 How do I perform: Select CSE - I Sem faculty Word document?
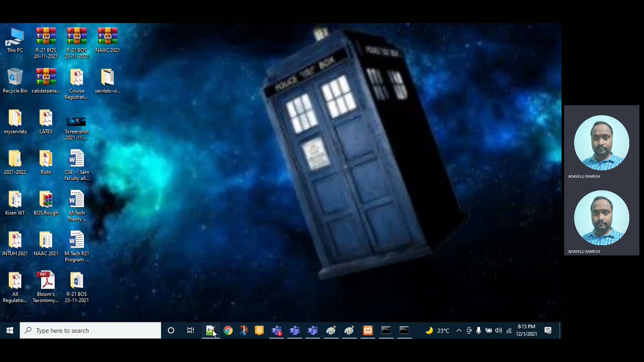click(76, 165)
